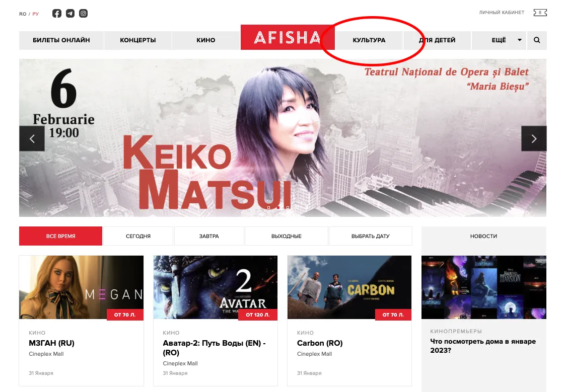Screen dimensions: 565x392
Task: Select the active red carousel dot
Action: 278,207
